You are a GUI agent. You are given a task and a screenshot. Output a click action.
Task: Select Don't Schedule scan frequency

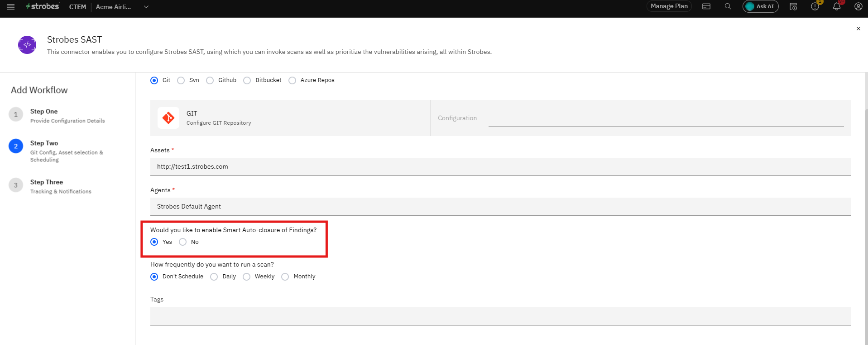[x=154, y=277]
